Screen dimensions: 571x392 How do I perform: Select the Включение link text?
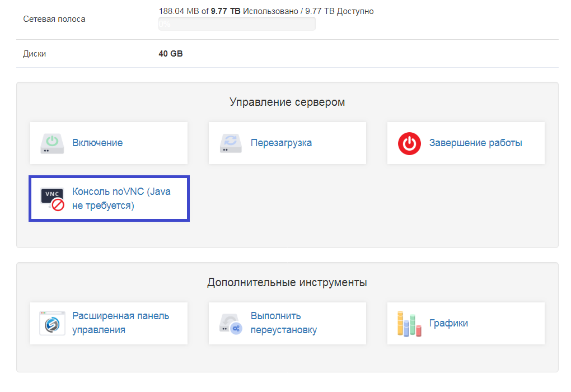(97, 143)
